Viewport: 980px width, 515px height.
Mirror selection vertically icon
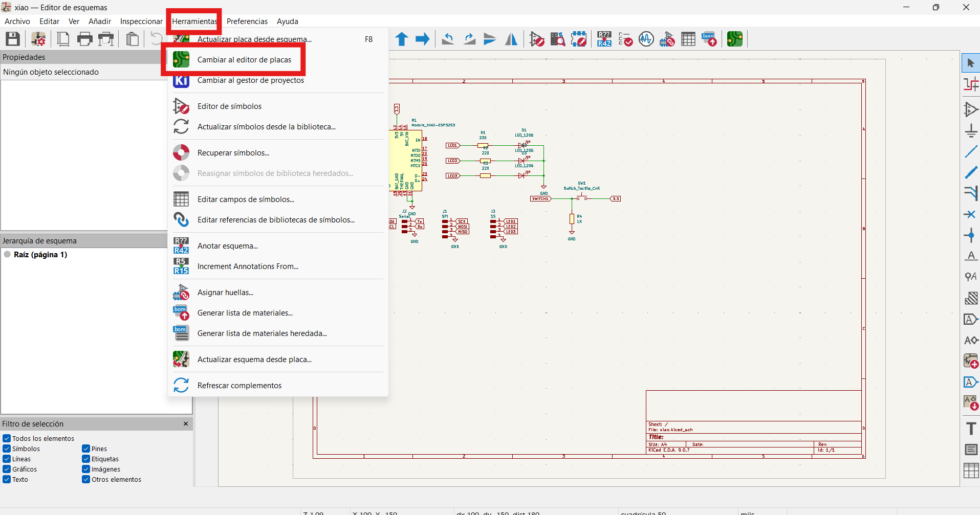click(x=490, y=39)
